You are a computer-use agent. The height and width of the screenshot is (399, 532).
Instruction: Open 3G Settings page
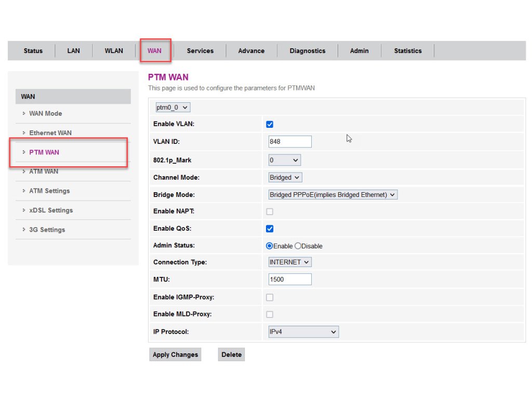pyautogui.click(x=47, y=230)
